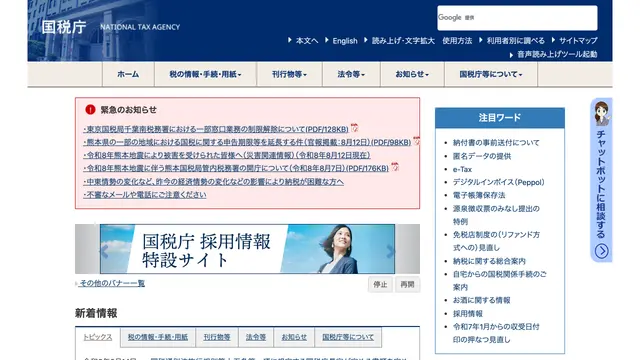The height and width of the screenshot is (360, 640).
Task: Expand the 国税庁等について dropdown menu
Action: (x=491, y=74)
